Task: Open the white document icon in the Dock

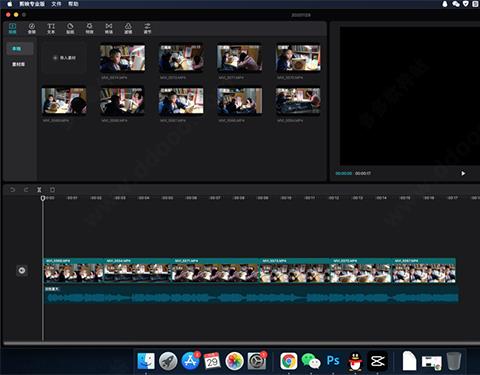Action: tap(409, 361)
